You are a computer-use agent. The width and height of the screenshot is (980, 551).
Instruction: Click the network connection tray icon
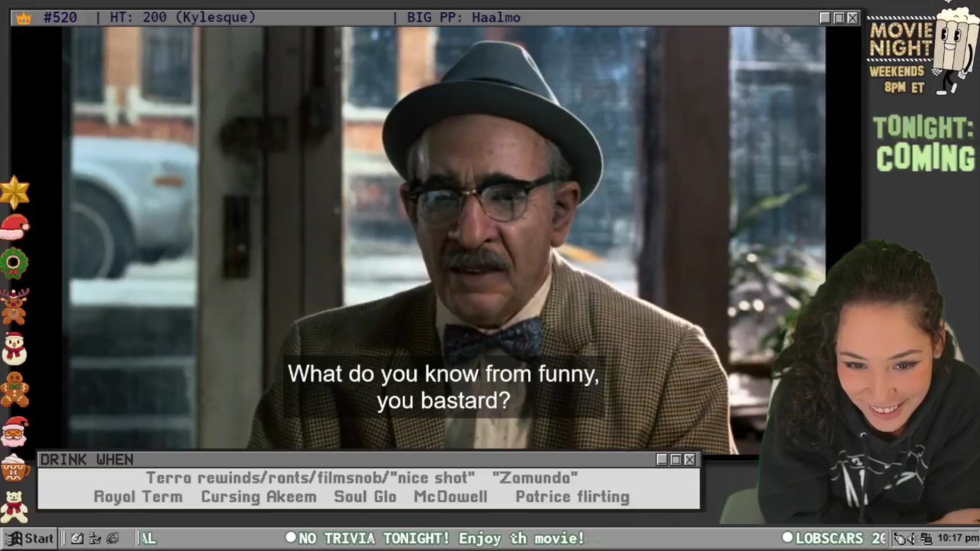point(926,538)
